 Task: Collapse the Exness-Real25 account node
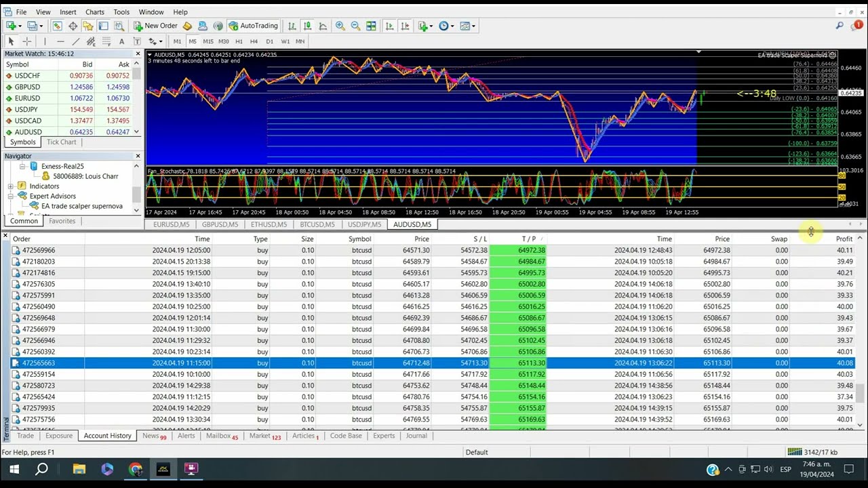(22, 166)
